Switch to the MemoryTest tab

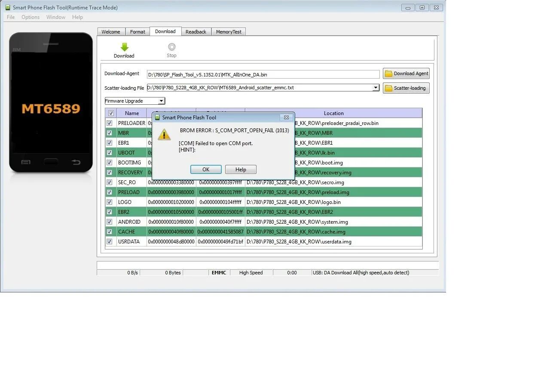[x=229, y=31]
